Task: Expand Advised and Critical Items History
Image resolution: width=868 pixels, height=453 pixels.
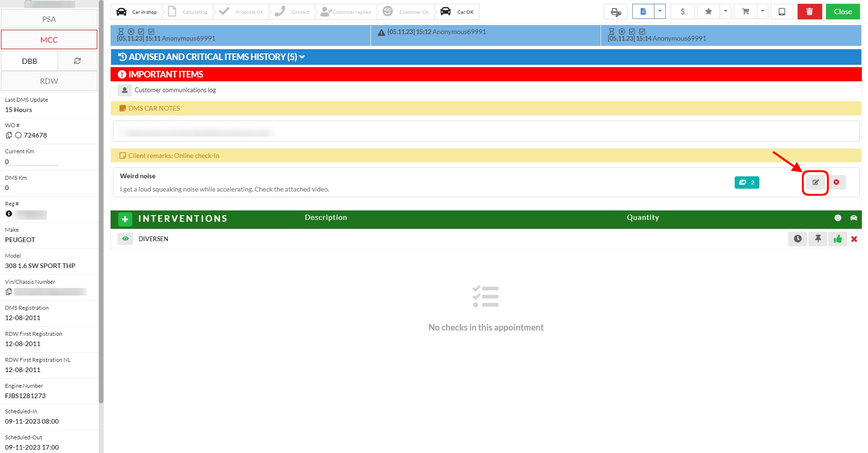Action: [x=211, y=57]
